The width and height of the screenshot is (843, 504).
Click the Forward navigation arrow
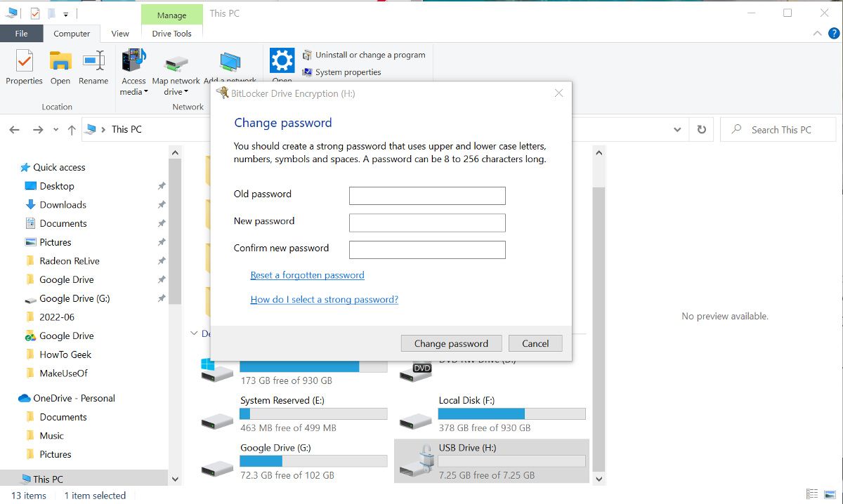[38, 130]
